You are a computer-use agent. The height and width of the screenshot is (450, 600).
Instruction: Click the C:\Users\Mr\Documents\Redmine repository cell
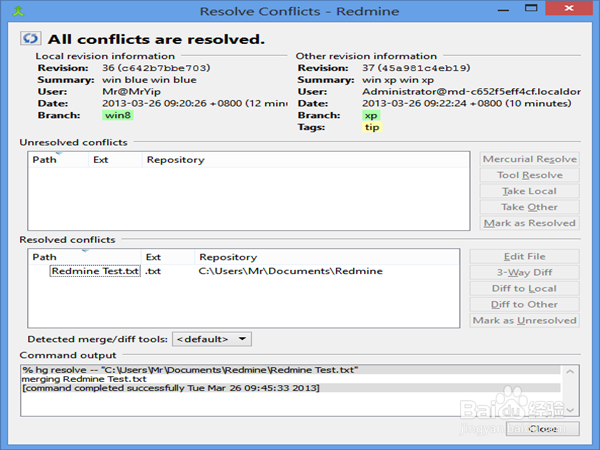click(290, 271)
